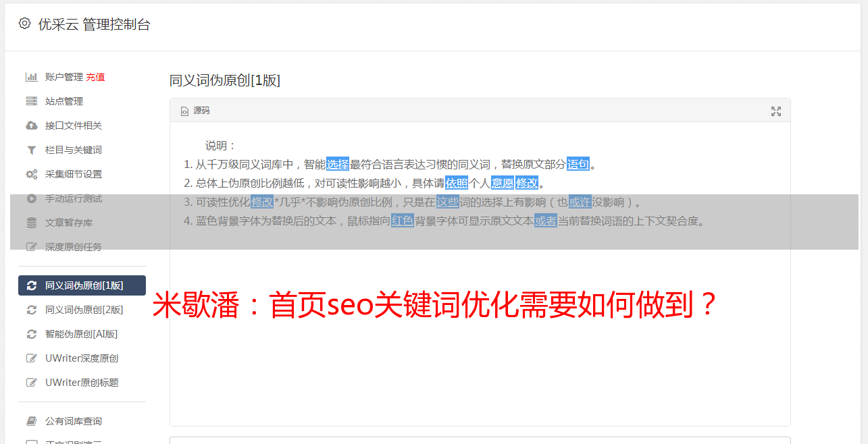Screen dimensions: 868x444
Task: Click the cloud upload icon for 接口文件相关
Action: coord(31,126)
